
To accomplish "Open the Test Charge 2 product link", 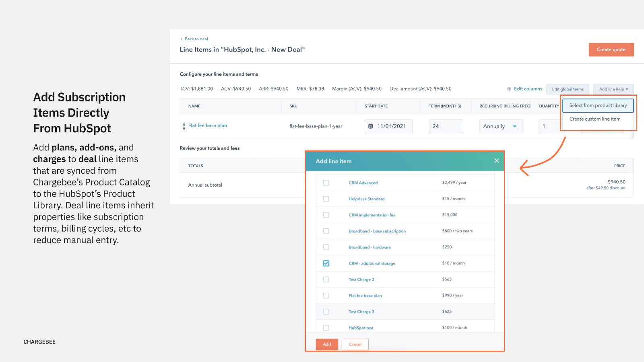I will [361, 280].
